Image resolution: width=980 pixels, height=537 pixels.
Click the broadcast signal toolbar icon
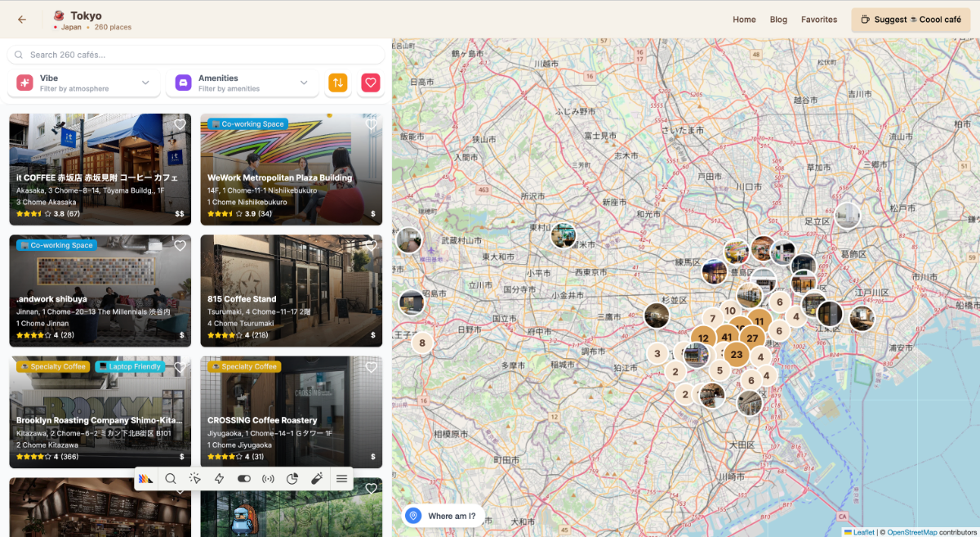(x=268, y=479)
